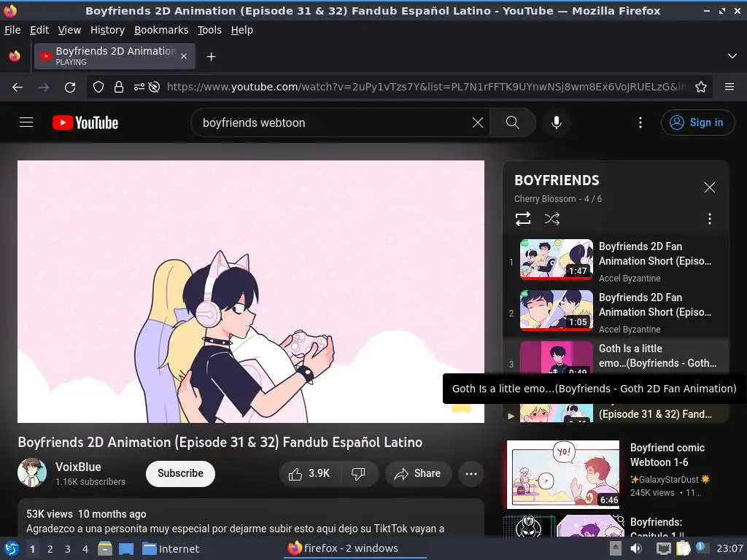Viewport: 747px width, 560px height.
Task: Open the Bookmarks menu
Action: click(x=161, y=30)
